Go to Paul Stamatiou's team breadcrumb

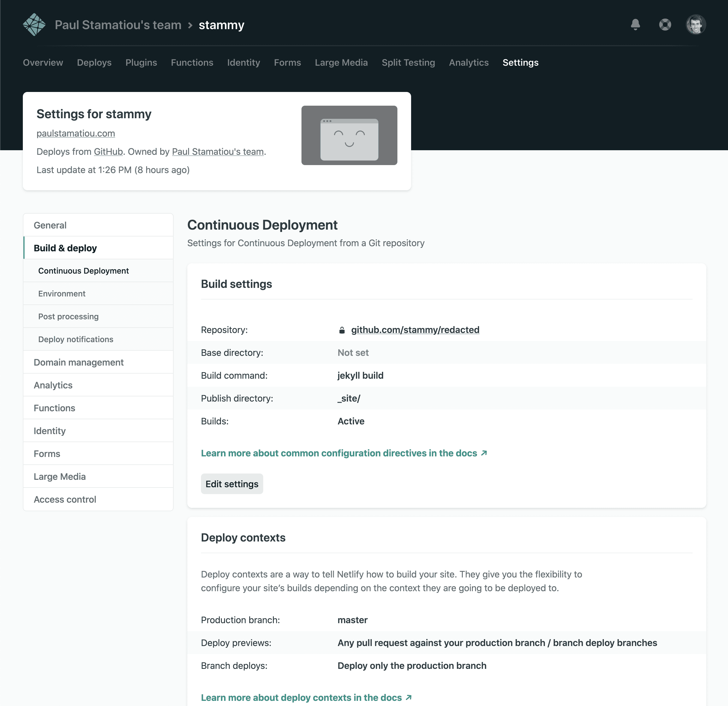[x=118, y=25]
